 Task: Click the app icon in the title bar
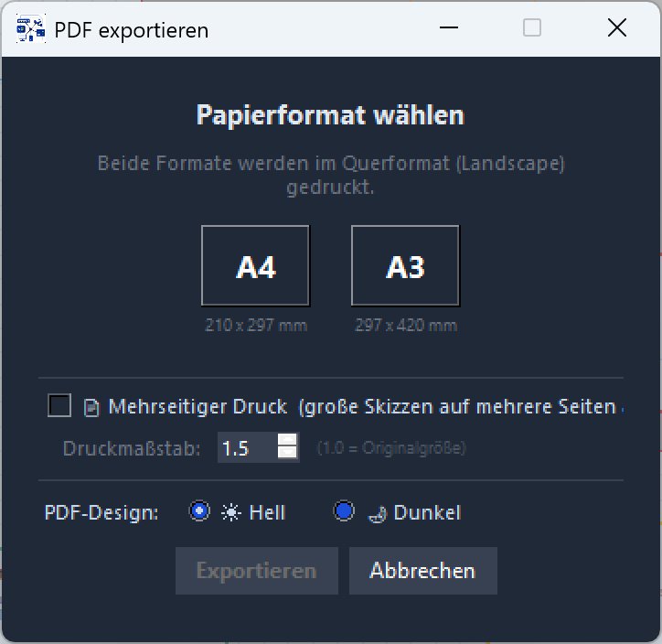pos(30,28)
